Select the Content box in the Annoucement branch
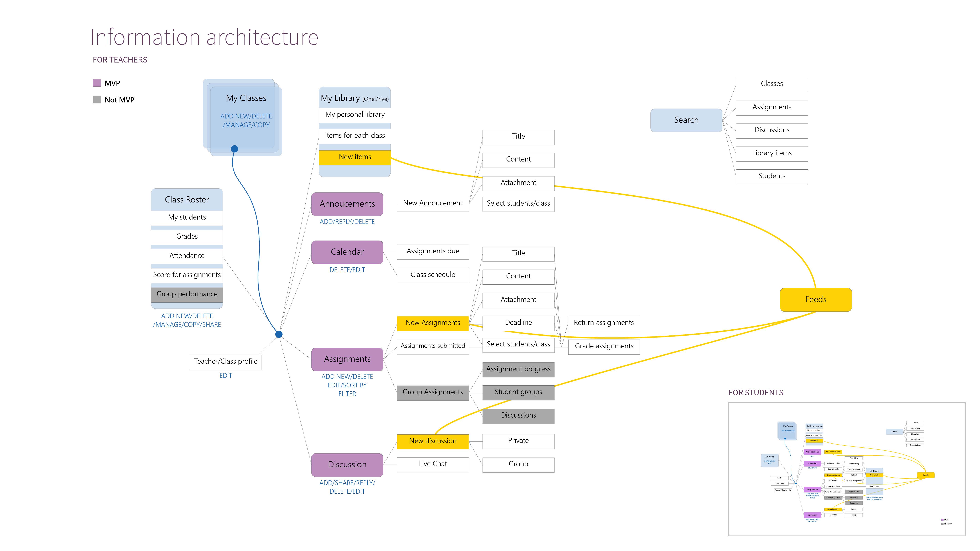Image resolution: width=980 pixels, height=551 pixels. [519, 160]
